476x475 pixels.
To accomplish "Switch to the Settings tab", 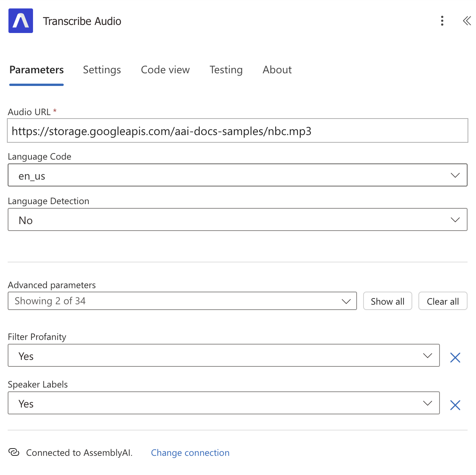I will click(x=102, y=70).
